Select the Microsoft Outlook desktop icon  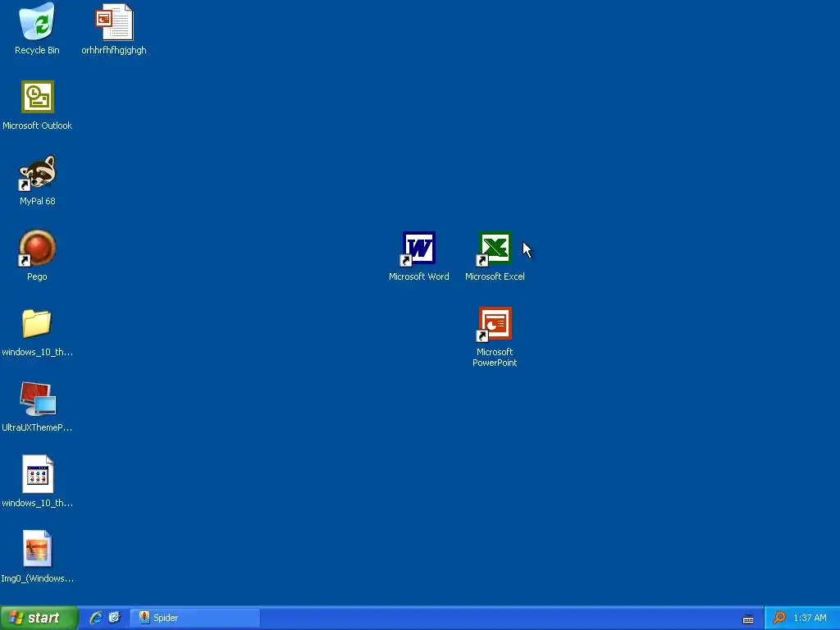tap(38, 97)
